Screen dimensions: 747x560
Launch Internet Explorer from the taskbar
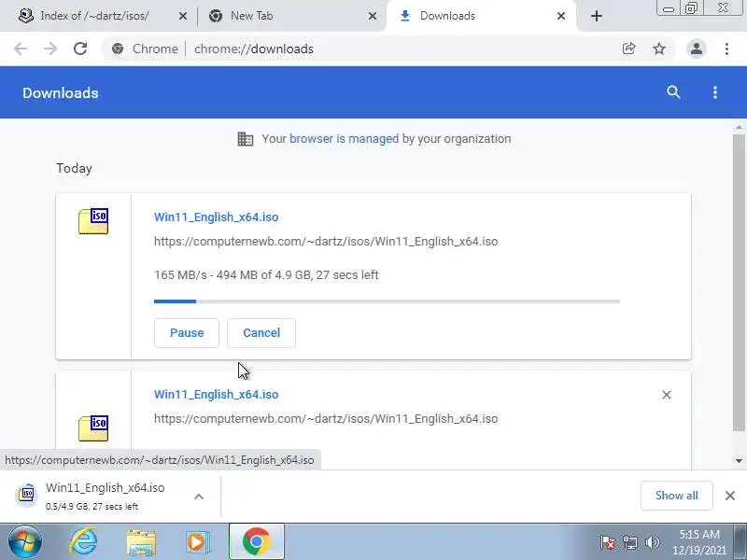83,542
